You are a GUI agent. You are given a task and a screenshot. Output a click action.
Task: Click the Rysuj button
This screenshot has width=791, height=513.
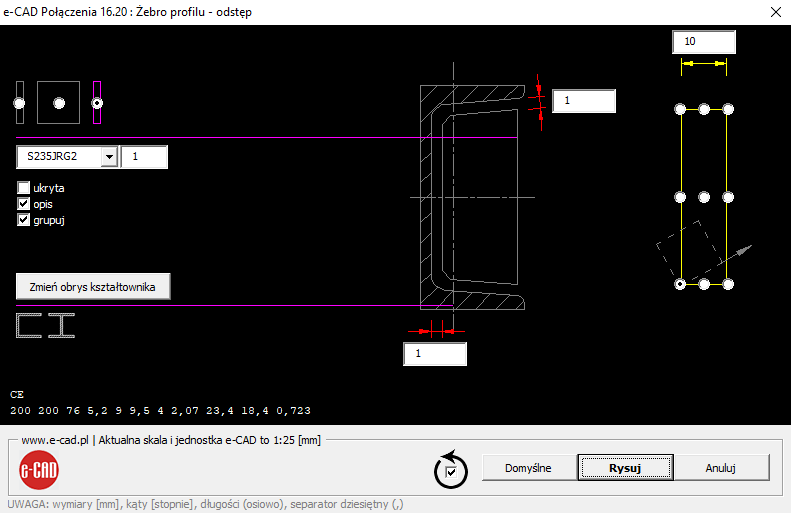point(625,468)
